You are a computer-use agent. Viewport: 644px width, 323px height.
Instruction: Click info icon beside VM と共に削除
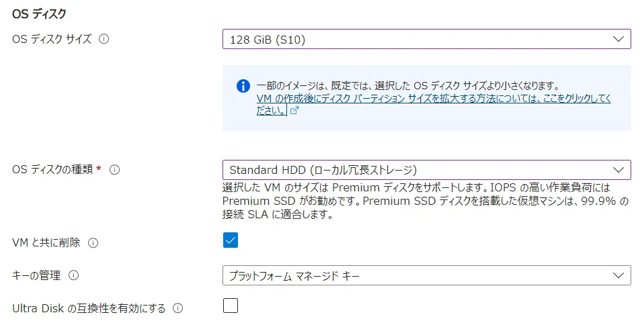click(x=93, y=243)
